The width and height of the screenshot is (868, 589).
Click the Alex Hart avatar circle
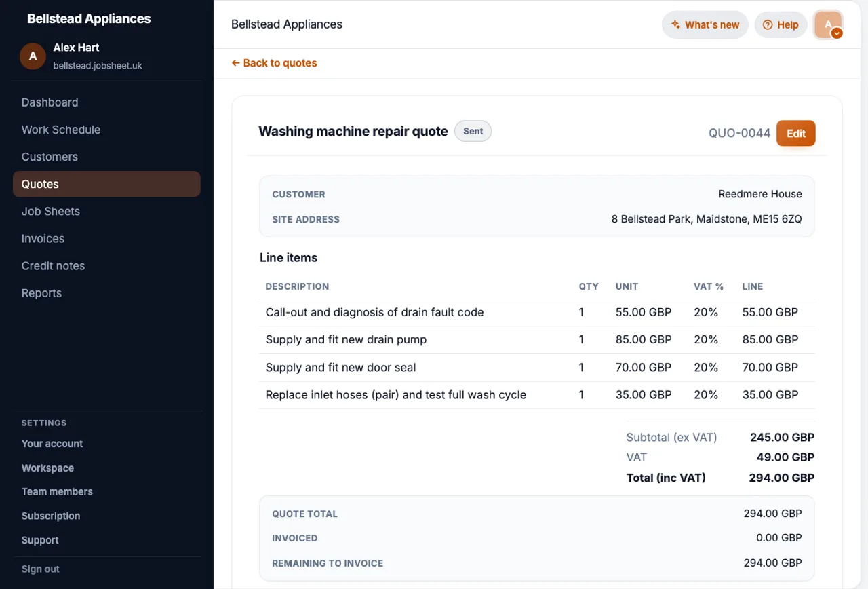click(x=33, y=56)
